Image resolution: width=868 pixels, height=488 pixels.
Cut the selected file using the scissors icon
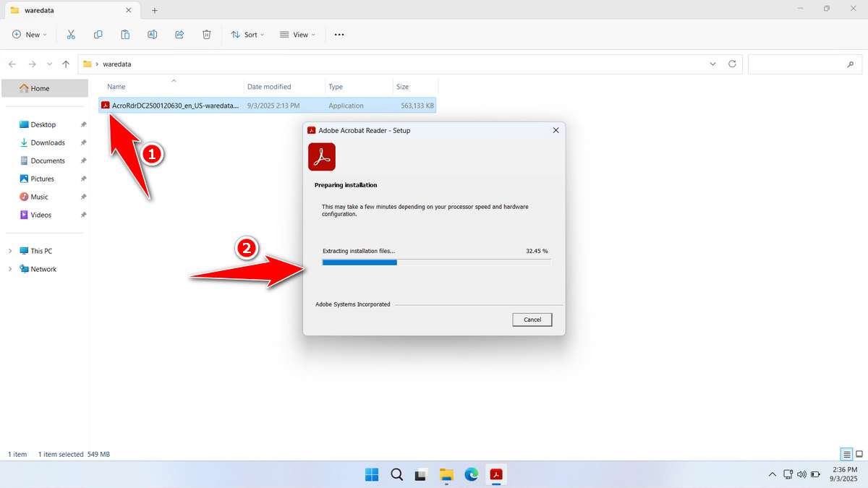[71, 34]
